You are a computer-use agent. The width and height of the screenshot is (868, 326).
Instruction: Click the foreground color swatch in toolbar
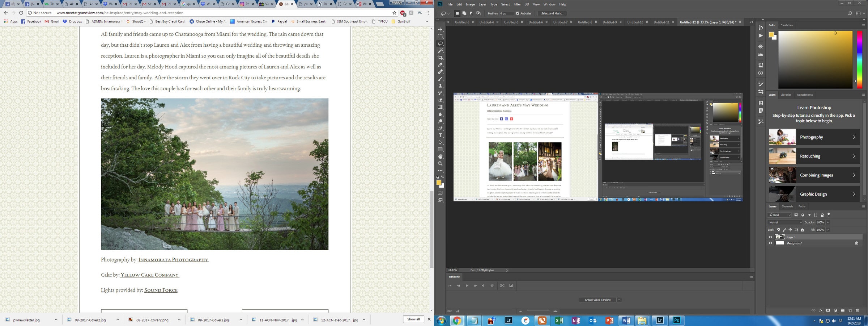[x=438, y=183]
